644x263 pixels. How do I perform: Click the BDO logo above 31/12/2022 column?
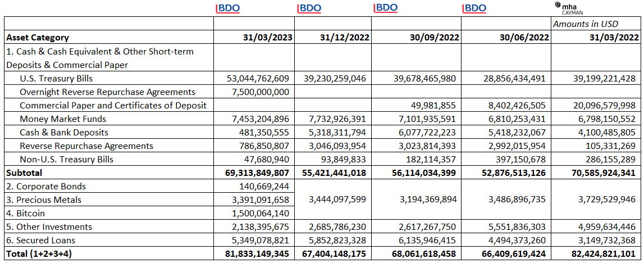(x=309, y=8)
